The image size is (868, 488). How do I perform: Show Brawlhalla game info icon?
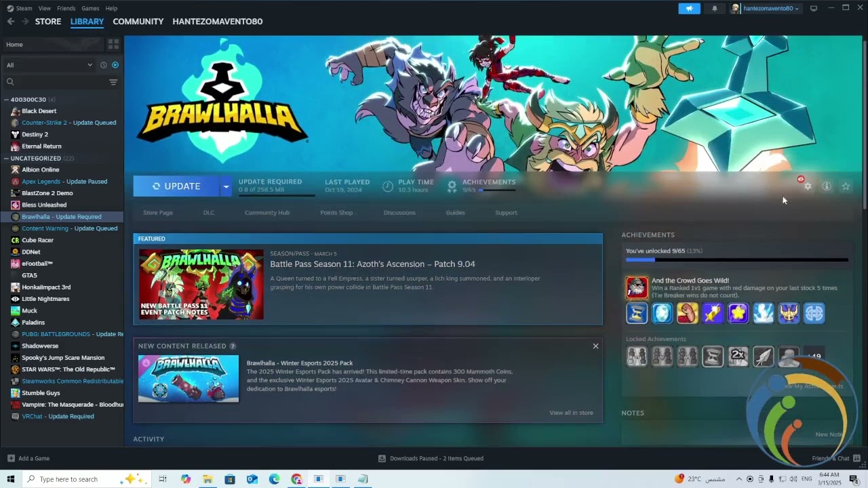(x=827, y=186)
